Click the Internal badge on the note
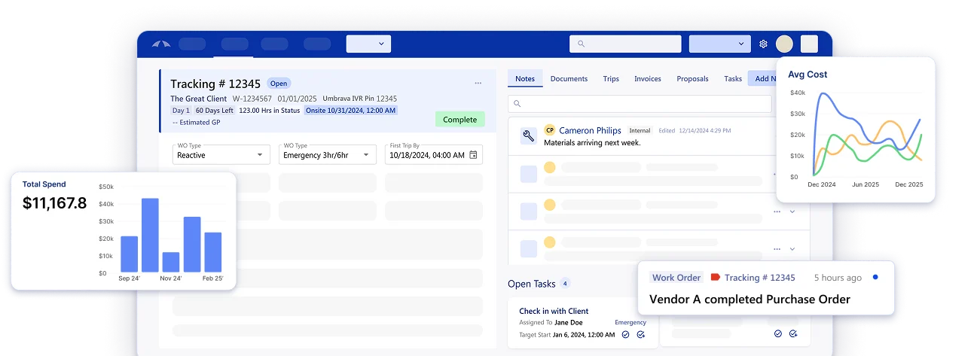Viewport: 980px width, 356px height. (x=640, y=130)
